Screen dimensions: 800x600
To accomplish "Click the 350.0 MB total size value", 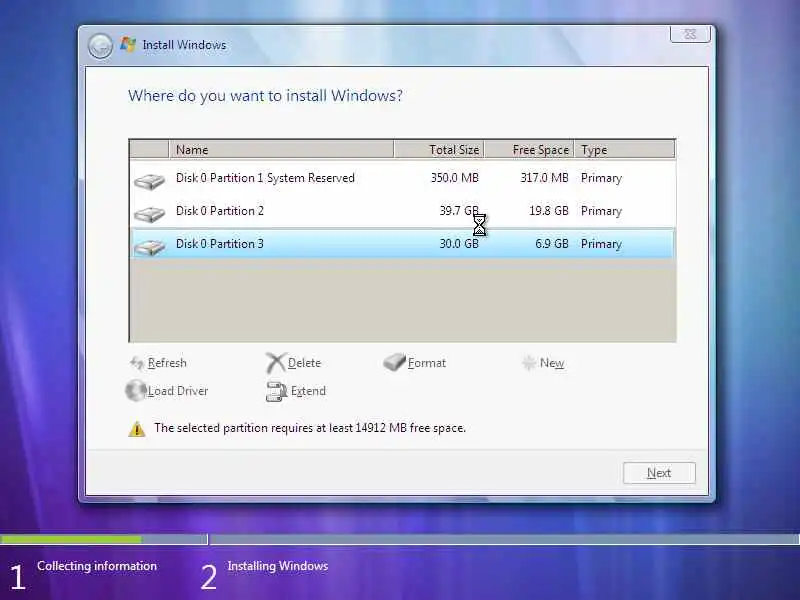I will pos(454,178).
